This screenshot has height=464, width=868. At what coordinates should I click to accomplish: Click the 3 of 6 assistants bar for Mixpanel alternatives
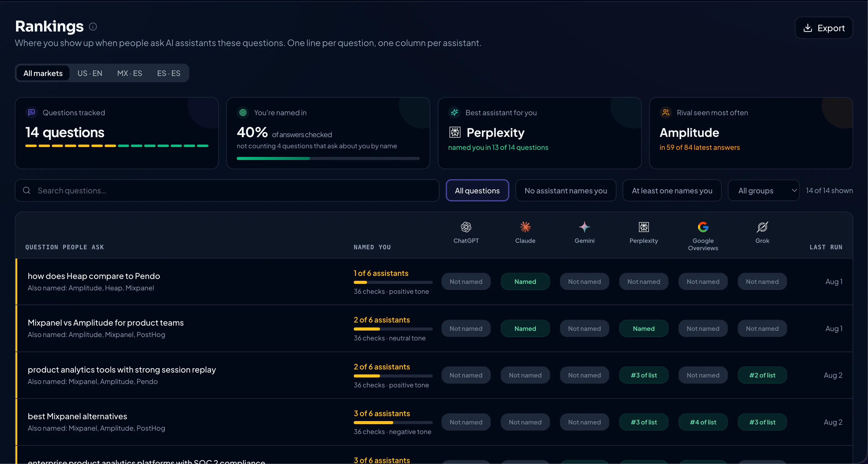click(x=393, y=423)
